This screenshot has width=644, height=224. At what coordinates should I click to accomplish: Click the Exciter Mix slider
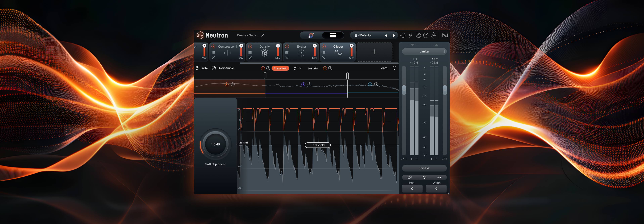315,50
